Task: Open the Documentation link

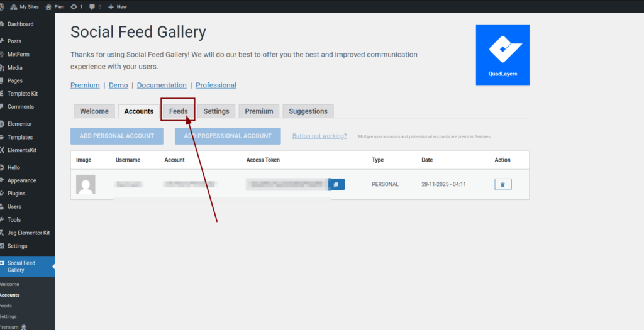Action: tap(162, 85)
